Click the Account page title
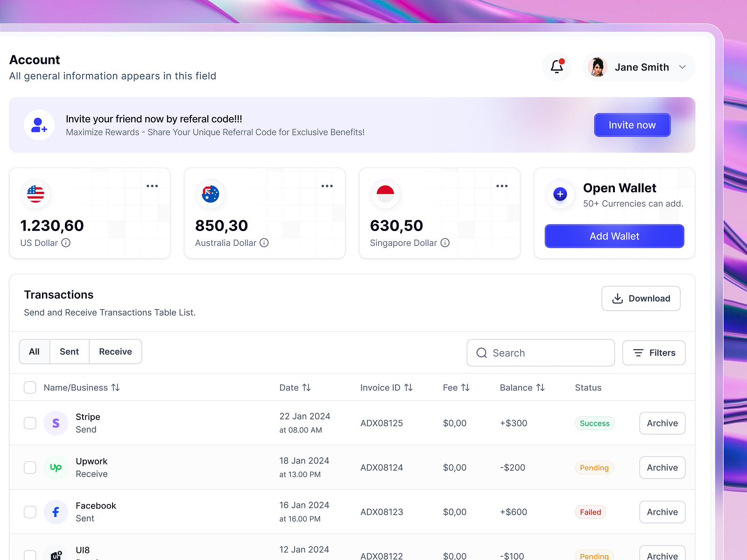The width and height of the screenshot is (747, 560). tap(35, 60)
